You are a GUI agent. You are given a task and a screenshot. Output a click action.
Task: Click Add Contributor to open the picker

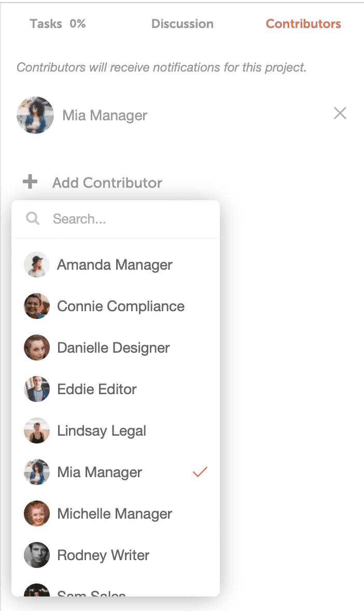(x=107, y=183)
